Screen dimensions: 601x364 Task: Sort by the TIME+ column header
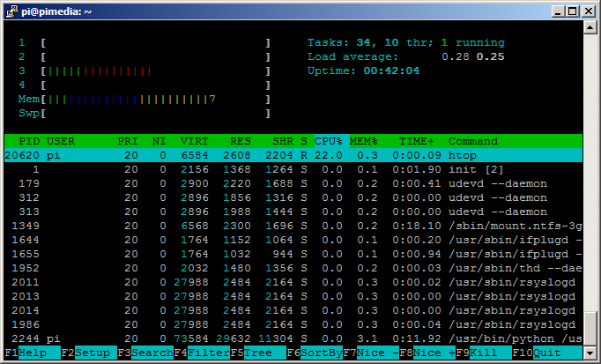pyautogui.click(x=417, y=141)
